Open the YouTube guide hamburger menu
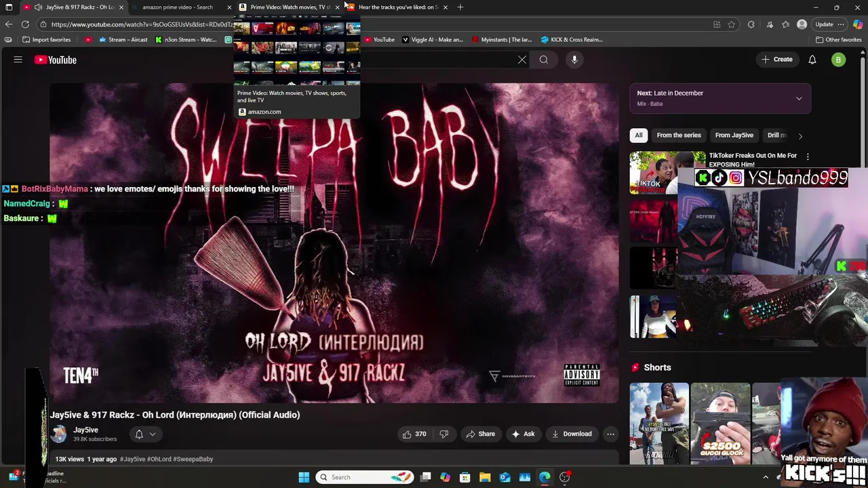 [18, 60]
